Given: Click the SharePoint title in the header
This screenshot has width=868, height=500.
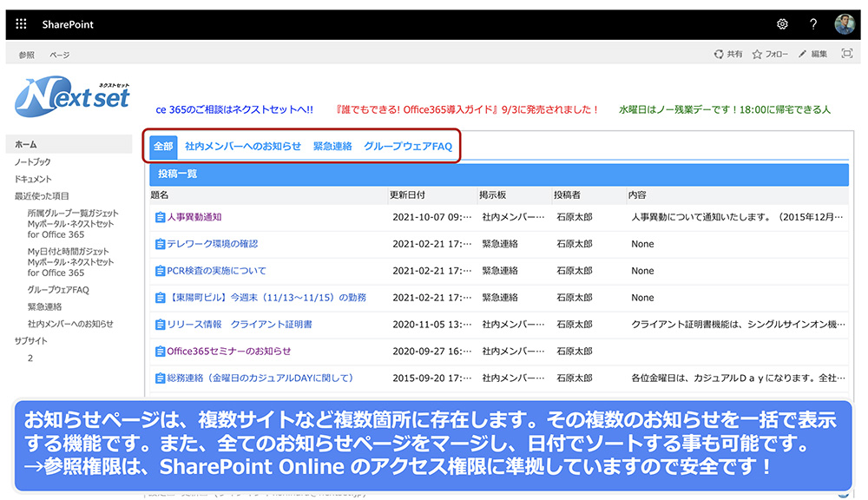Looking at the screenshot, I should (x=68, y=24).
